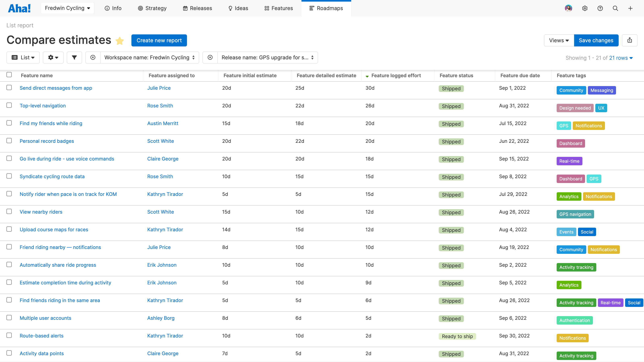Viewport: 644px width, 362px height.
Task: Select all rows with the header checkbox
Action: click(9, 75)
